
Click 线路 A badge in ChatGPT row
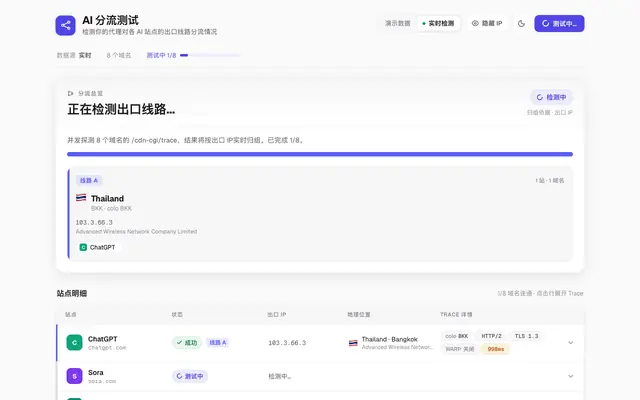[218, 342]
